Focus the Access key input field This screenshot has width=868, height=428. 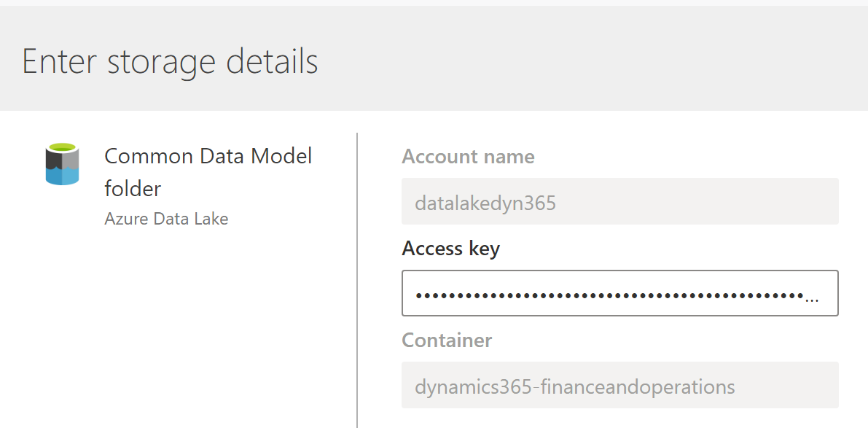[x=620, y=293]
